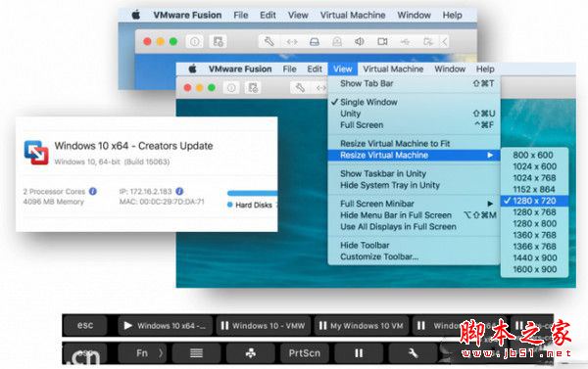
Task: Select the checked 1280 x 720 resolution
Action: pyautogui.click(x=534, y=201)
